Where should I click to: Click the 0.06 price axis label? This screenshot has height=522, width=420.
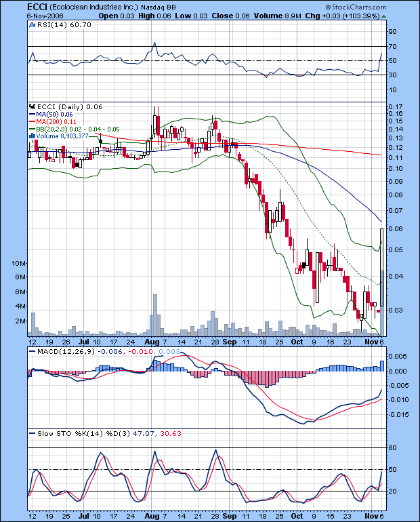coord(396,228)
